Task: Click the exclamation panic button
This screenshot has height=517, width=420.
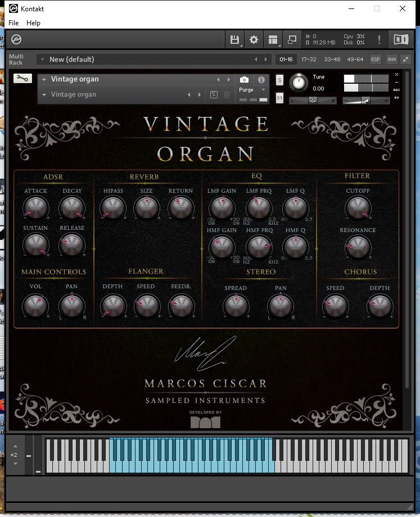Action: tap(379, 39)
